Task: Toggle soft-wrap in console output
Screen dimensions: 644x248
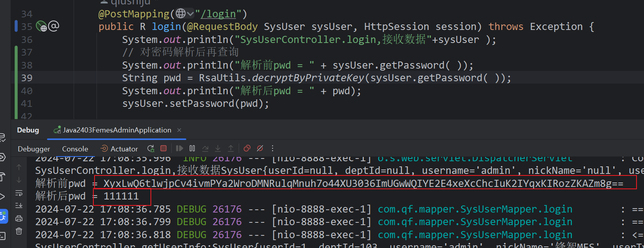Action: coord(19,193)
